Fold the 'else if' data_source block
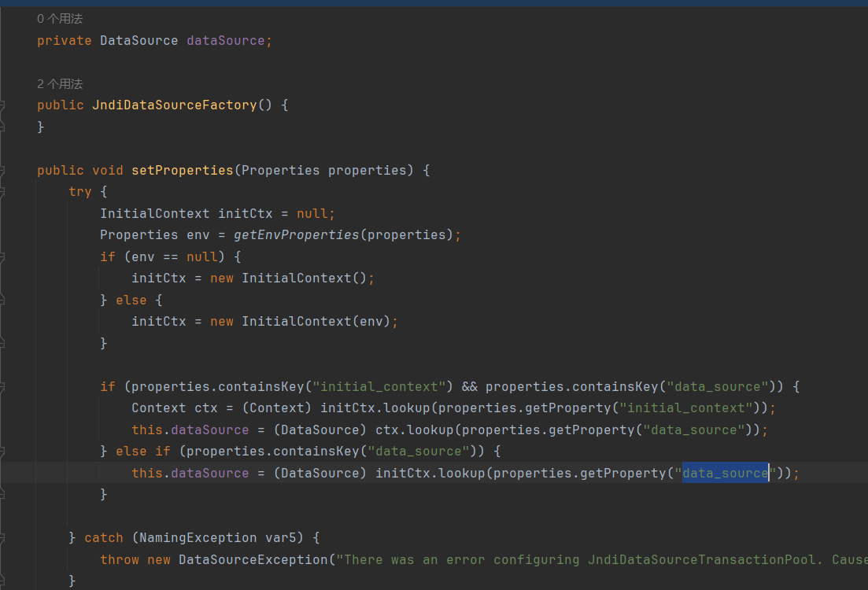Viewport: 868px width, 590px height. point(2,452)
